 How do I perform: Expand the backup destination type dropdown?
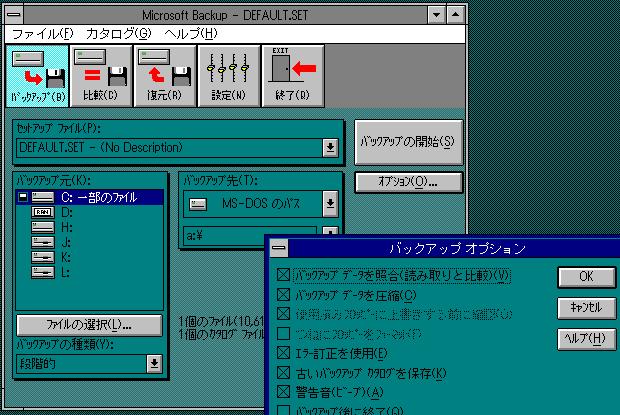[330, 204]
